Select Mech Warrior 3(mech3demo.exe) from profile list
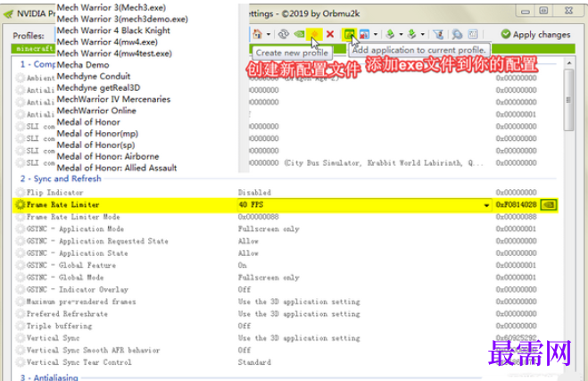 pos(122,19)
